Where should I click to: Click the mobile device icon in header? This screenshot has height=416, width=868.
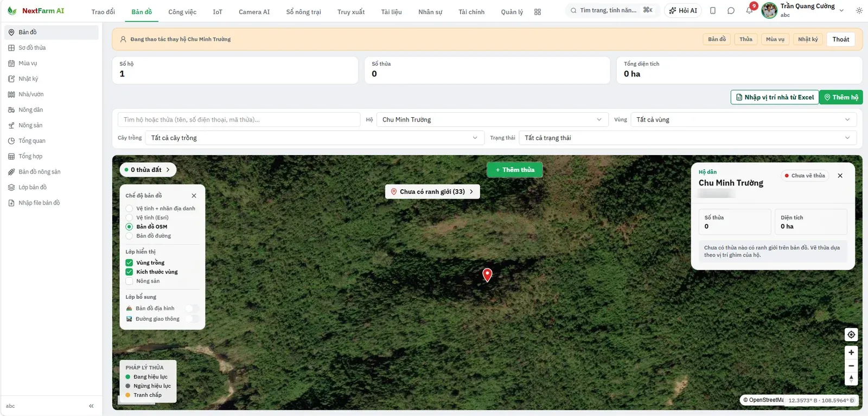tap(713, 10)
